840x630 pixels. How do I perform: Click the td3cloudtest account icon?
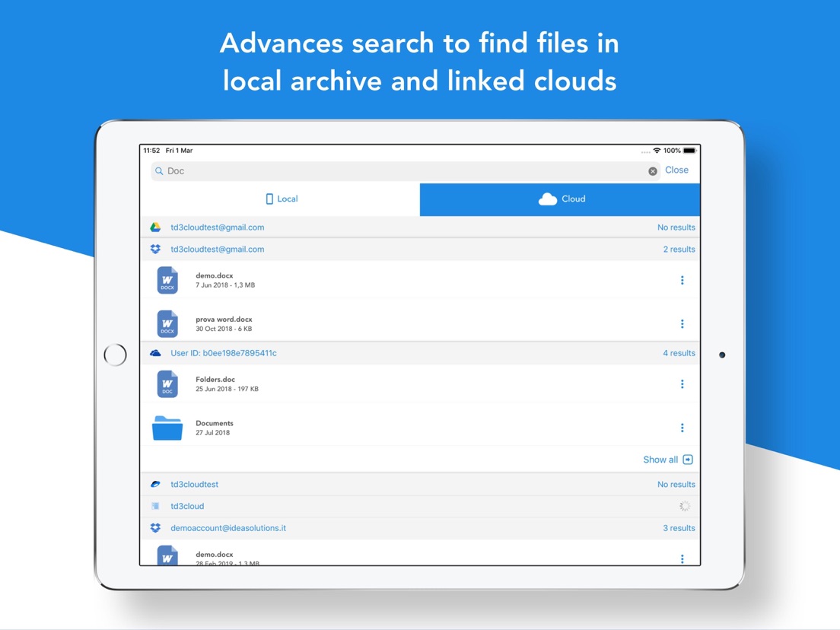(155, 484)
